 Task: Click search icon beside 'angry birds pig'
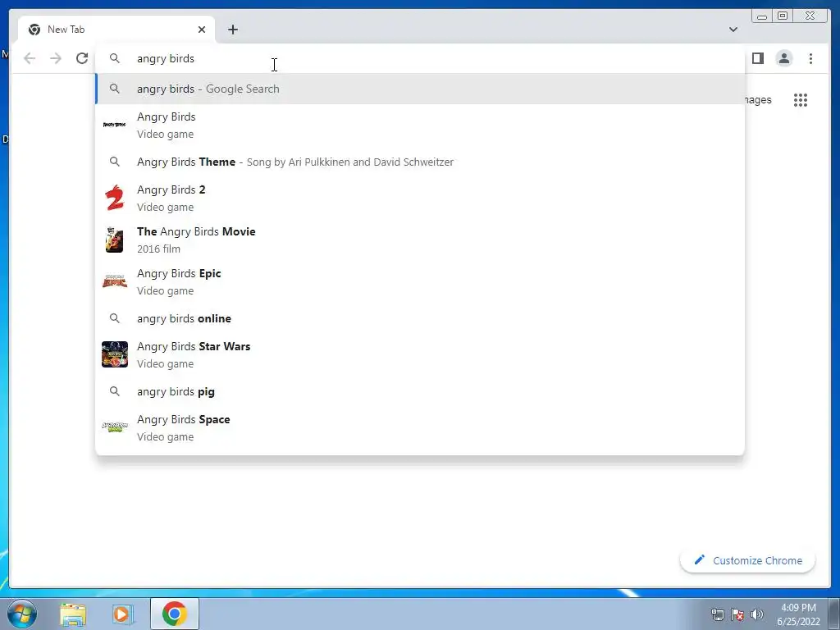pyautogui.click(x=115, y=391)
